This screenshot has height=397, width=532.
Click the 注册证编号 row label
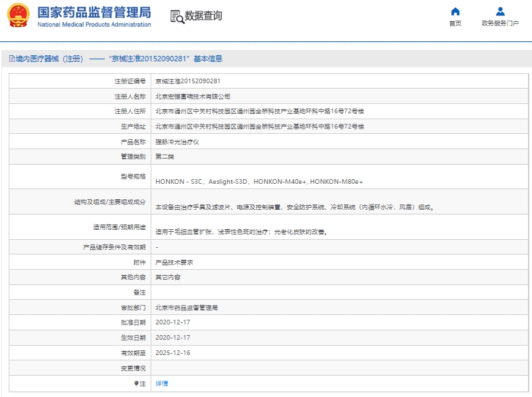[130, 81]
